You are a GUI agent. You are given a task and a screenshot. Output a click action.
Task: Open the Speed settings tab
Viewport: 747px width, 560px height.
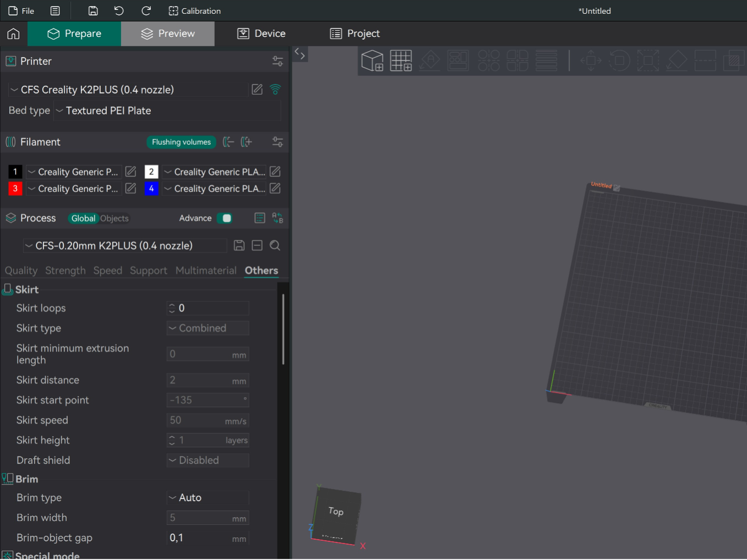[x=108, y=271]
